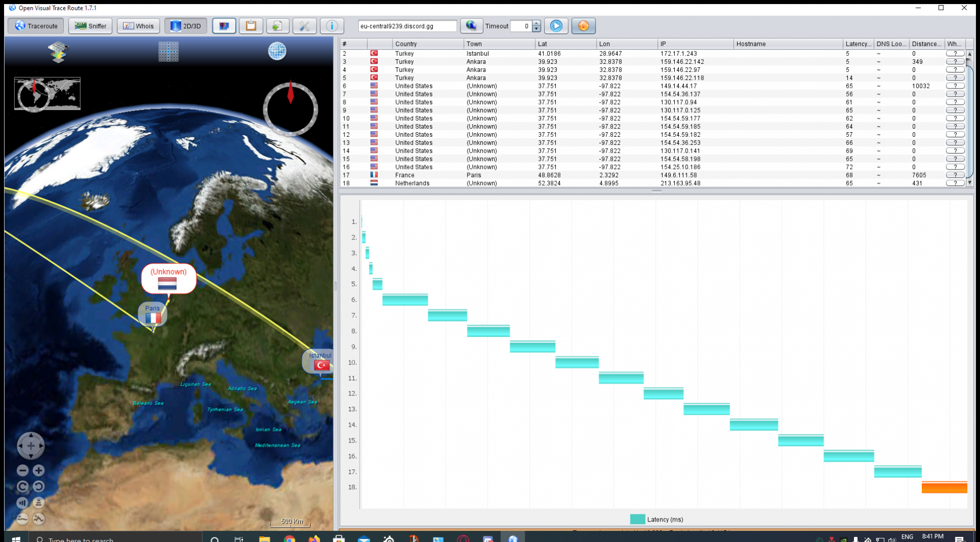Image resolution: width=980 pixels, height=542 pixels.
Task: Click the blue info about icon
Action: click(332, 26)
